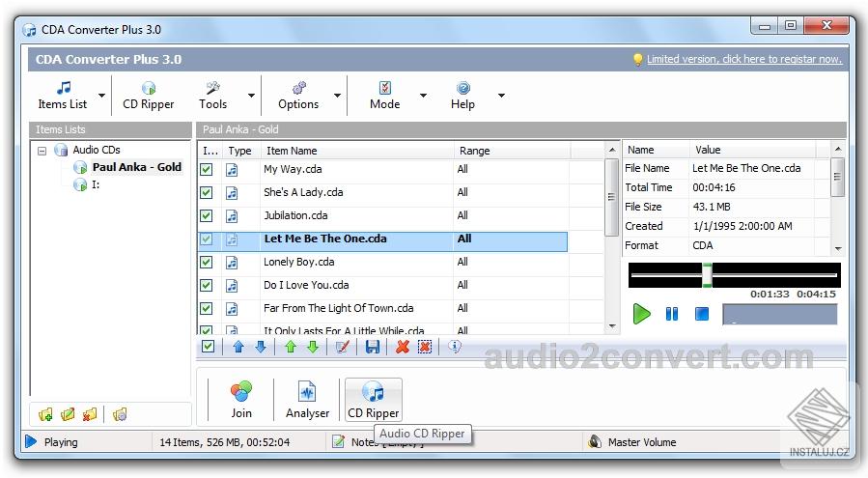This screenshot has height=478, width=868.
Task: Click the green Play button
Action: click(642, 314)
